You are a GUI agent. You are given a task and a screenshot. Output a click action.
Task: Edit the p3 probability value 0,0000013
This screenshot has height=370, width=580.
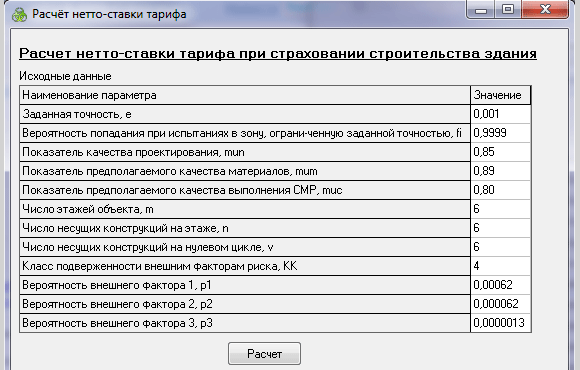500,323
